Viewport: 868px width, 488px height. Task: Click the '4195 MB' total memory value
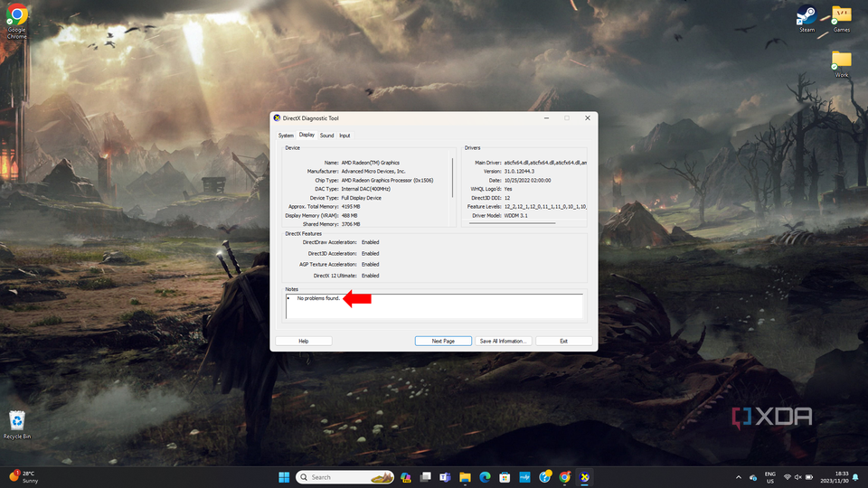tap(351, 207)
